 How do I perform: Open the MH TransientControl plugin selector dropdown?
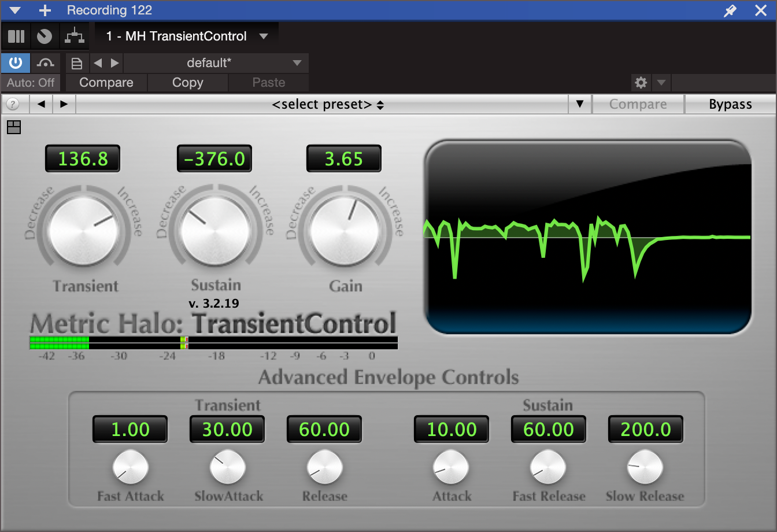click(187, 36)
